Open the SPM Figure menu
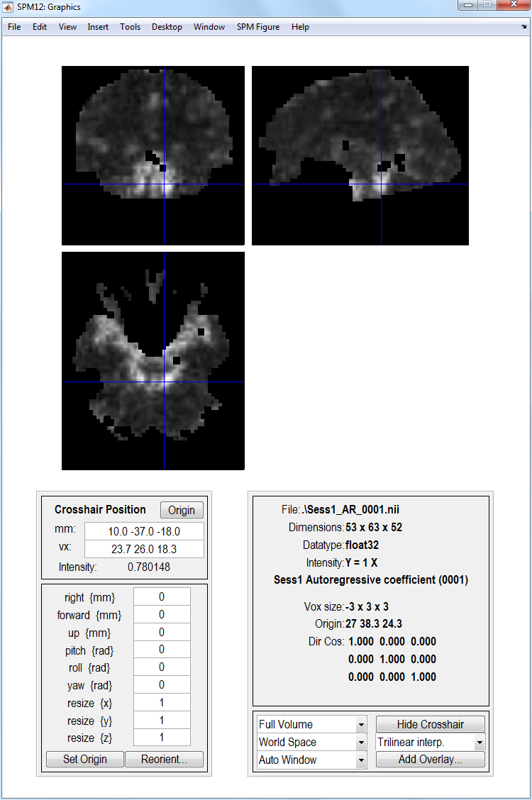The image size is (532, 800). point(258,27)
